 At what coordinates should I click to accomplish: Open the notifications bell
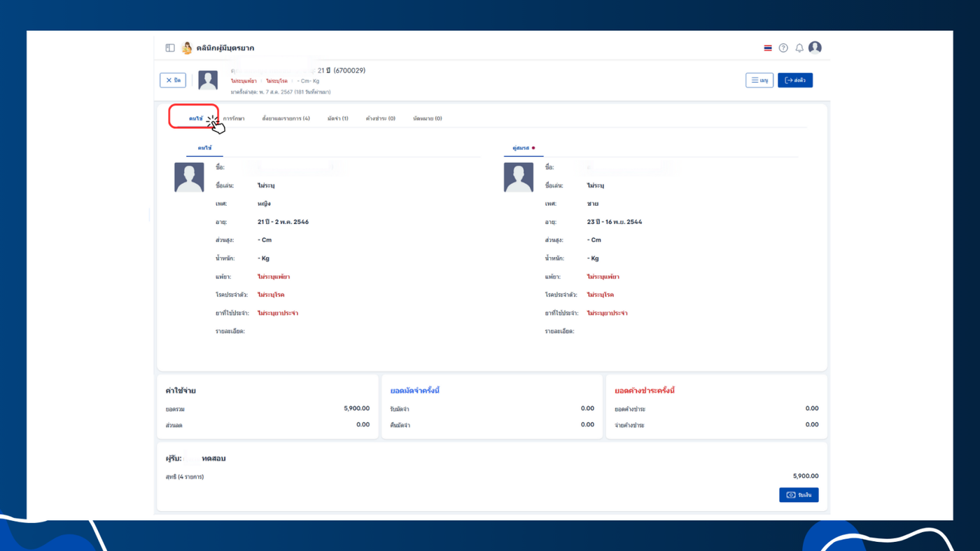[x=799, y=48]
